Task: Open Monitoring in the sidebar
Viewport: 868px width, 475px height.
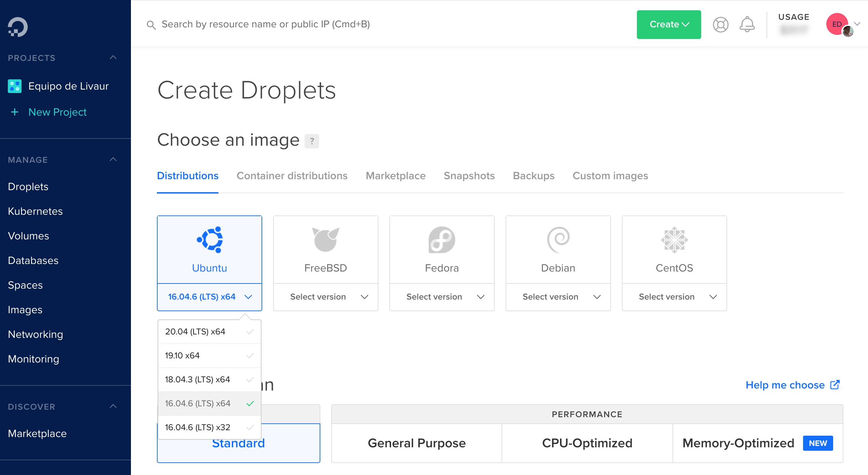Action: click(34, 359)
